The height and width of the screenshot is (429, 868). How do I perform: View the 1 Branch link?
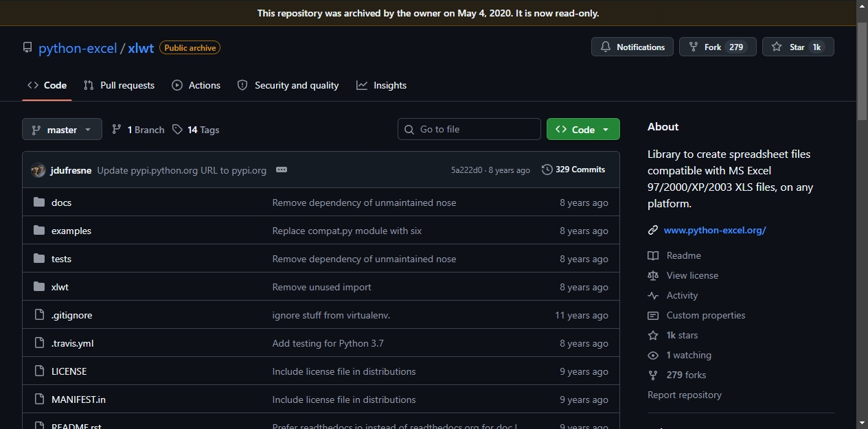[138, 130]
